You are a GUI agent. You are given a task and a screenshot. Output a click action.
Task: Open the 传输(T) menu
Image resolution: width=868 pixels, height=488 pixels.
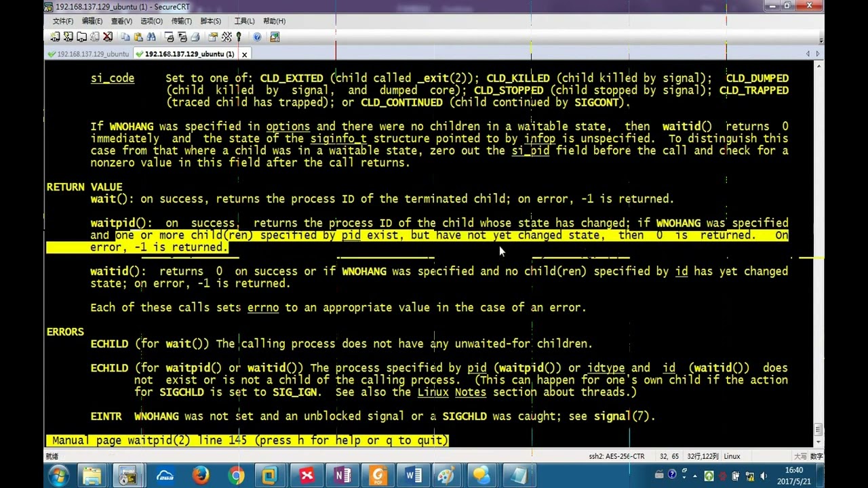click(181, 21)
